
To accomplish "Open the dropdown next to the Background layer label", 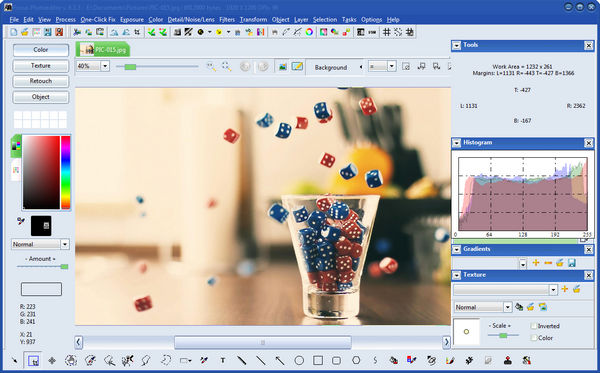I will point(391,66).
